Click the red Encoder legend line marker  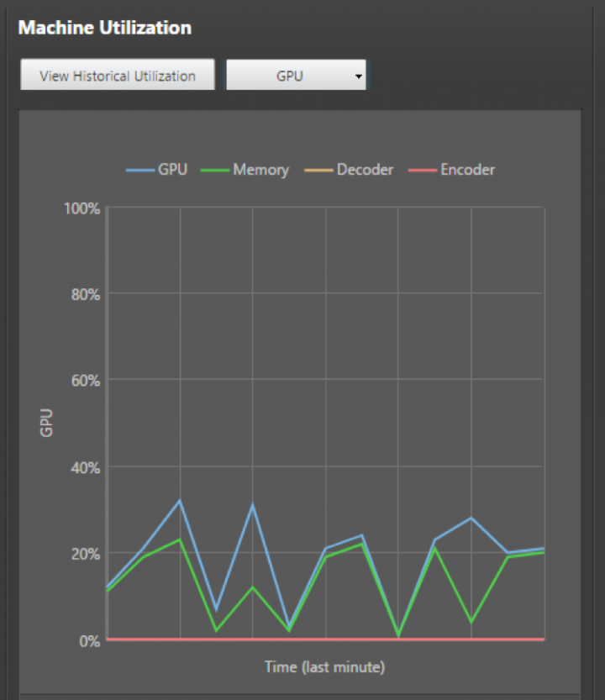pyautogui.click(x=422, y=171)
